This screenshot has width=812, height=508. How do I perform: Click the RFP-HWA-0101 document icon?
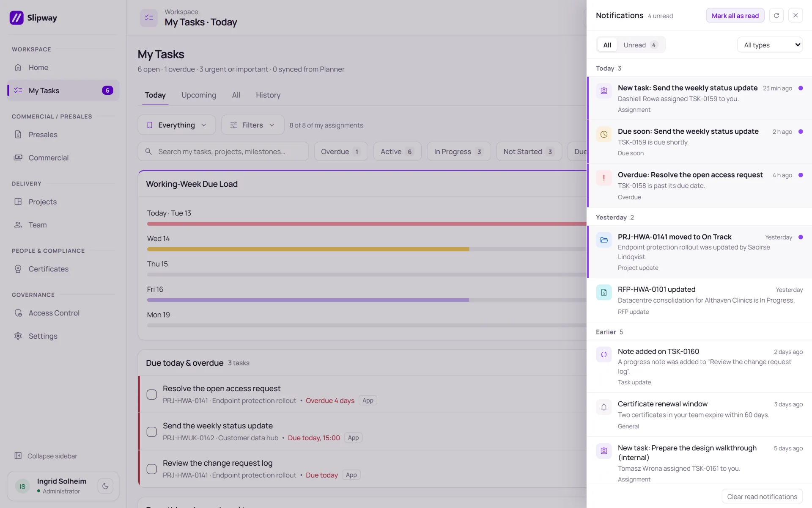tap(604, 292)
